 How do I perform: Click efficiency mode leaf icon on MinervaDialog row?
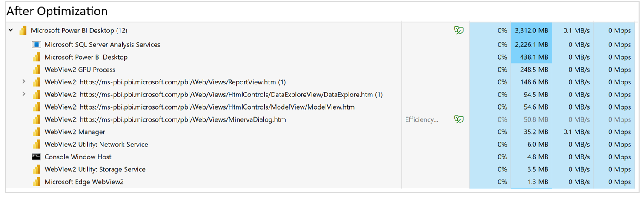pyautogui.click(x=458, y=119)
